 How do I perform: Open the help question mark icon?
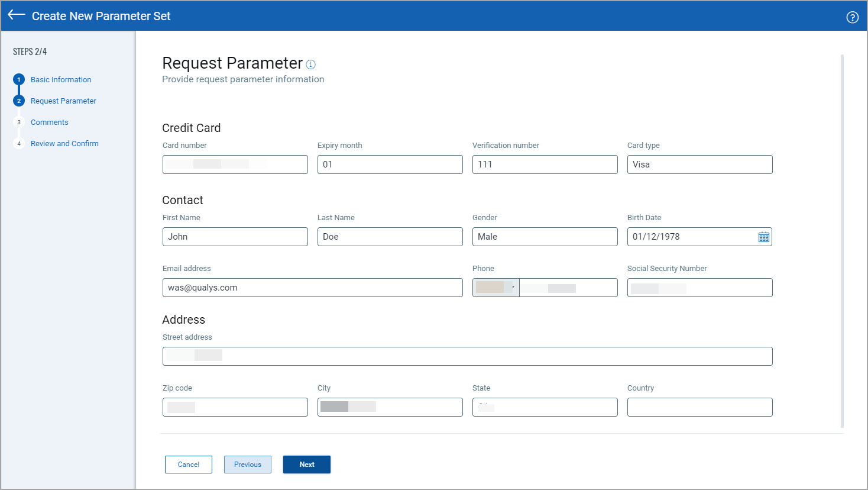(x=852, y=17)
